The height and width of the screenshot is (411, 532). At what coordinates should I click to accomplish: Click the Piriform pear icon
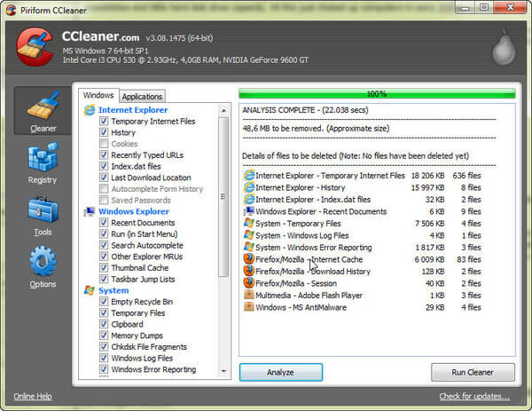505,48
